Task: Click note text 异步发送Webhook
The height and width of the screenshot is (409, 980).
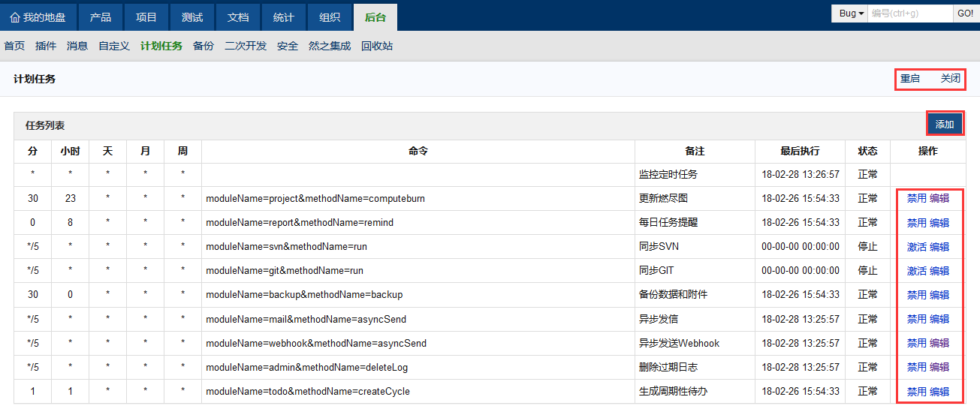Action: 679,343
